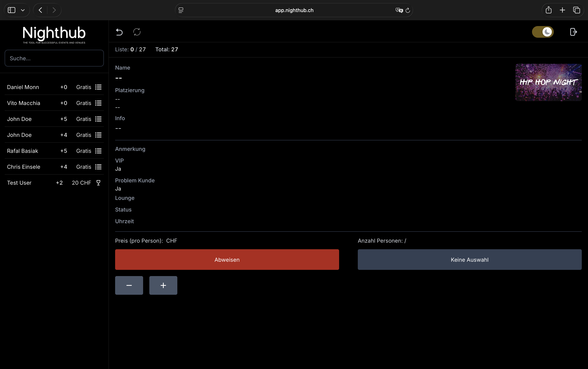Show Safari tab overview icon
This screenshot has height=369, width=588.
tap(577, 10)
